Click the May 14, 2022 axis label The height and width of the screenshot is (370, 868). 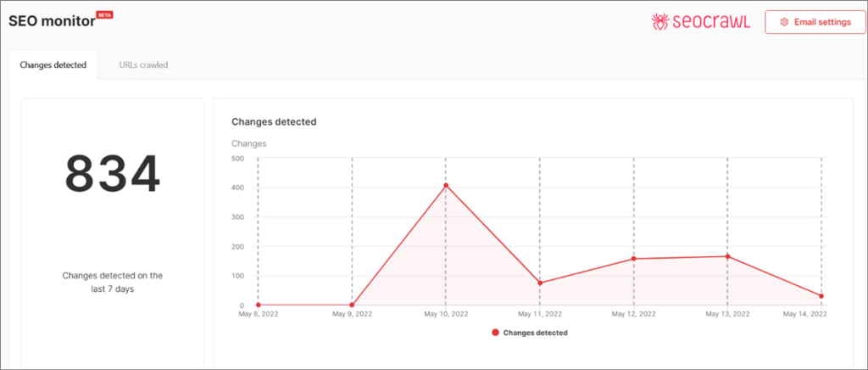click(x=805, y=314)
